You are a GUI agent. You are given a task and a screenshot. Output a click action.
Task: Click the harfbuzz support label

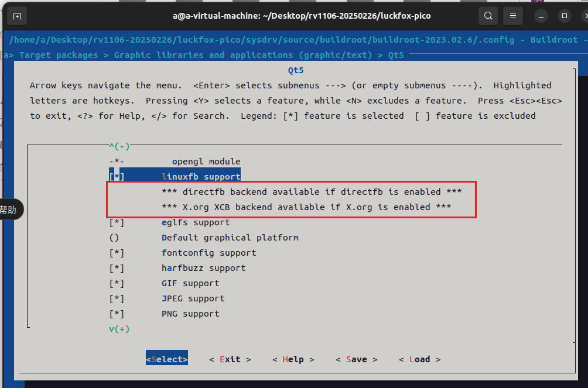click(x=204, y=268)
